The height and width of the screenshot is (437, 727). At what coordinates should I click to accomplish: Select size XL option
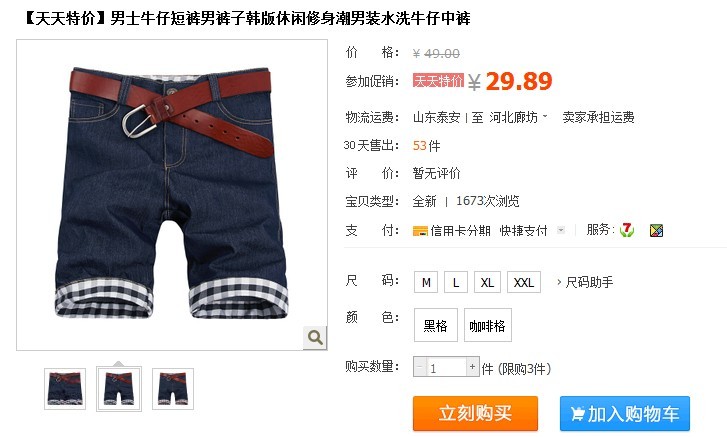487,282
